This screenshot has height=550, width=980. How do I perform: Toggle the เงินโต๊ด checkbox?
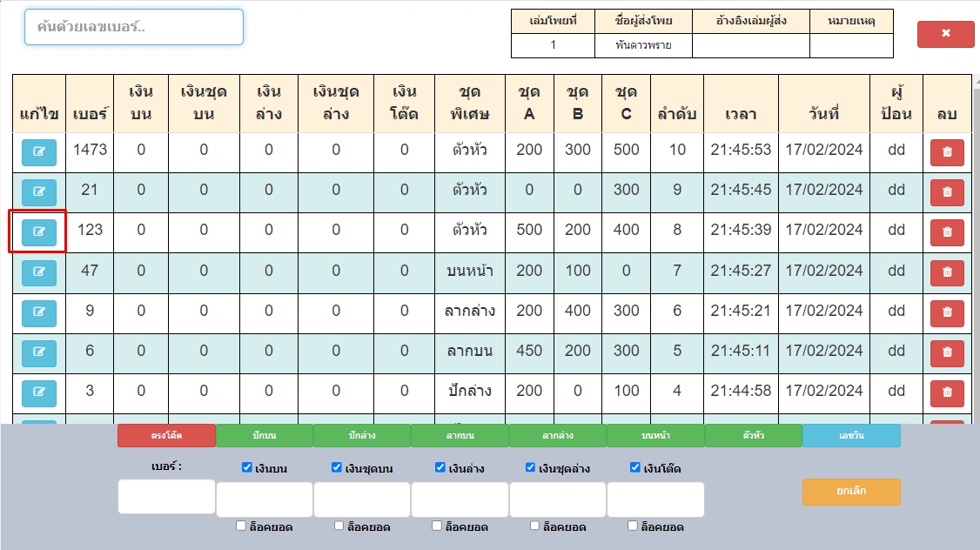tap(635, 468)
